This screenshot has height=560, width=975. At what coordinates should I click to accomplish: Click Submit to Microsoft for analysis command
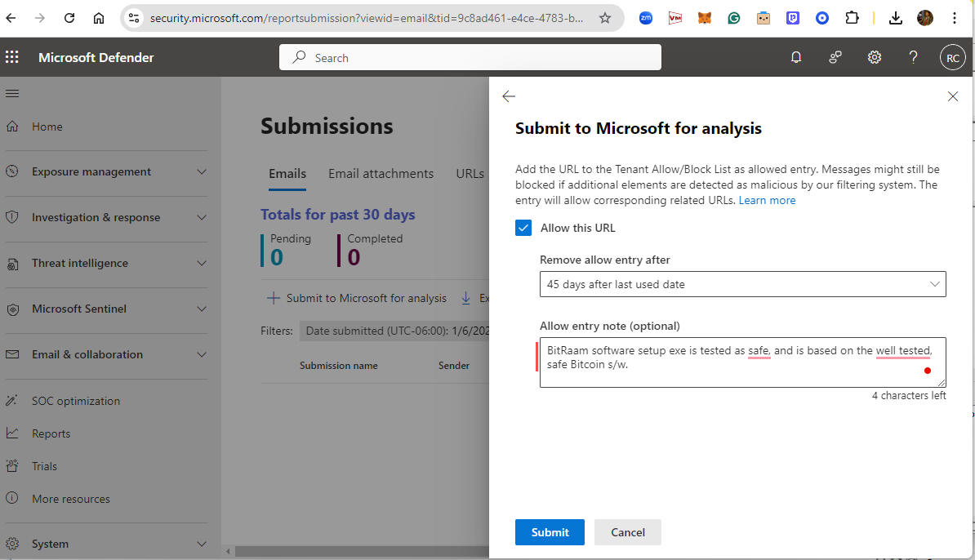(356, 298)
